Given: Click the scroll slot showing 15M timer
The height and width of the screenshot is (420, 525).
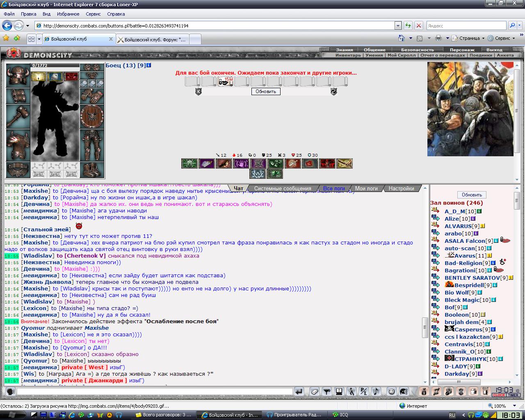Looking at the screenshot, I should pyautogui.click(x=225, y=81).
